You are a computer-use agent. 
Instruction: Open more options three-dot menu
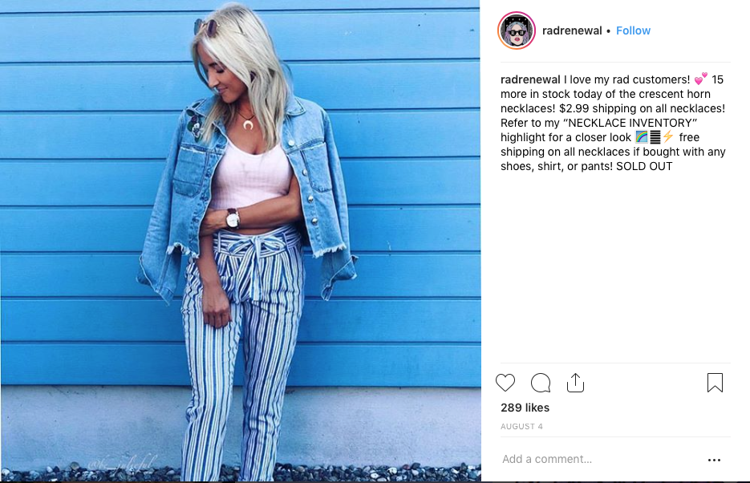714,460
